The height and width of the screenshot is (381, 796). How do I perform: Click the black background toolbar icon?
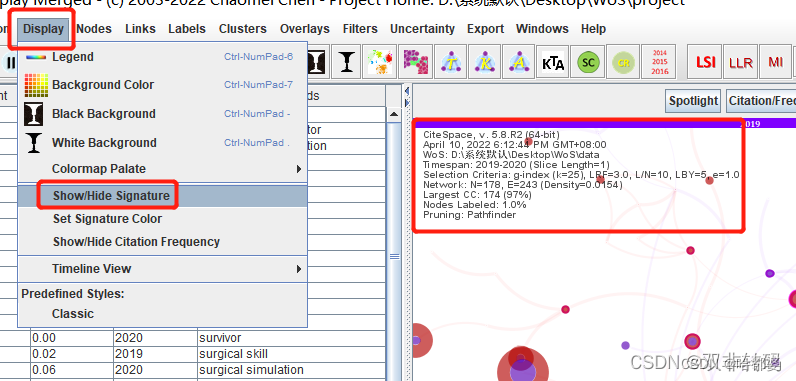(x=316, y=62)
